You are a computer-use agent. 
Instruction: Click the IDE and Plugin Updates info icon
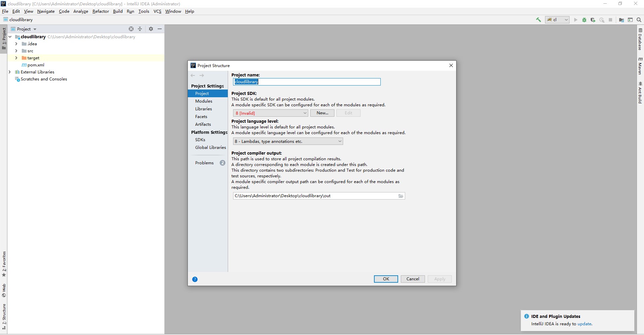point(526,316)
